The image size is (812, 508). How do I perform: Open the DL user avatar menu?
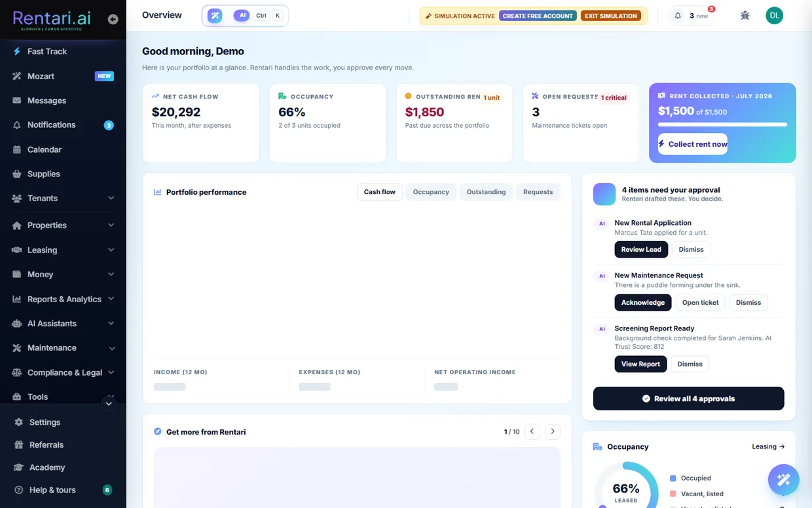(774, 16)
